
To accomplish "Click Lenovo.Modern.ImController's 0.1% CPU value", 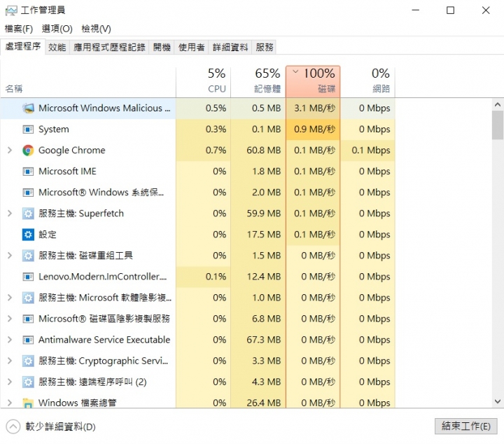I will point(216,277).
